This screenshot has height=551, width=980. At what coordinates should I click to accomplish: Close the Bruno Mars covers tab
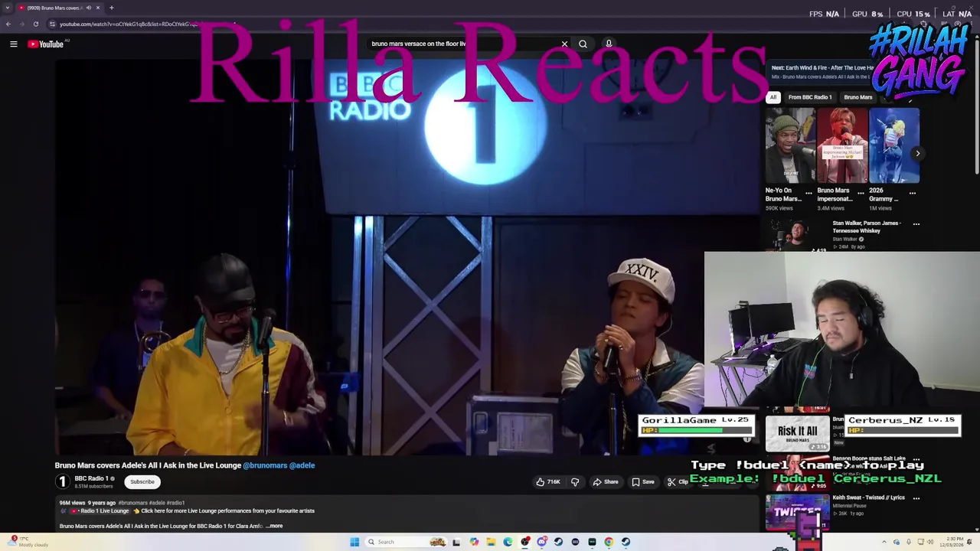[97, 8]
